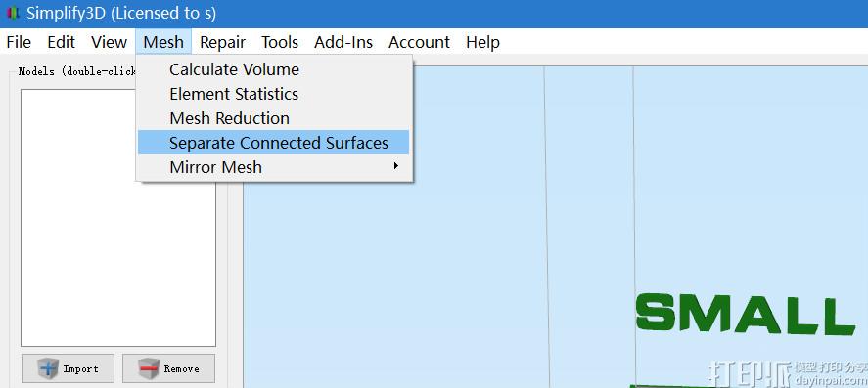Select Element Statistics menu entry
Image resolution: width=868 pixels, height=388 pixels.
pyautogui.click(x=273, y=94)
